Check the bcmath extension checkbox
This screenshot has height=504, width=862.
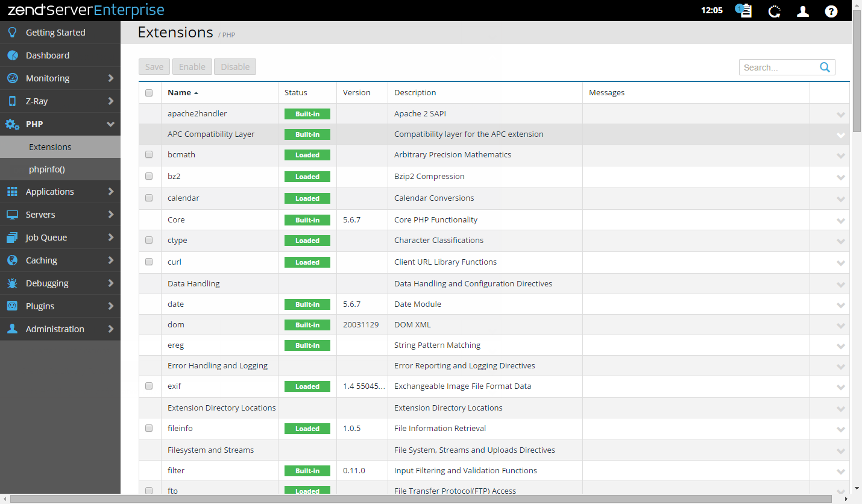(149, 155)
